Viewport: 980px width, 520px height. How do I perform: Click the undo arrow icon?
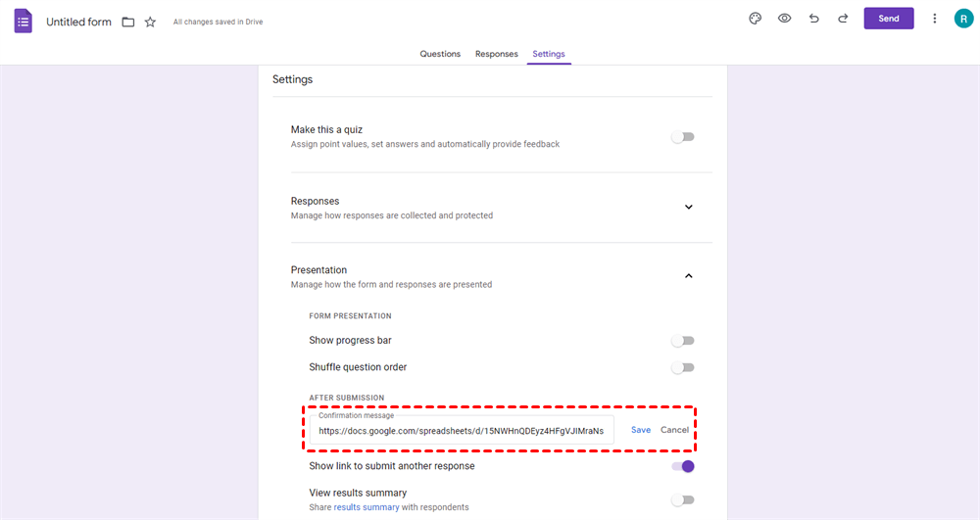[813, 19]
